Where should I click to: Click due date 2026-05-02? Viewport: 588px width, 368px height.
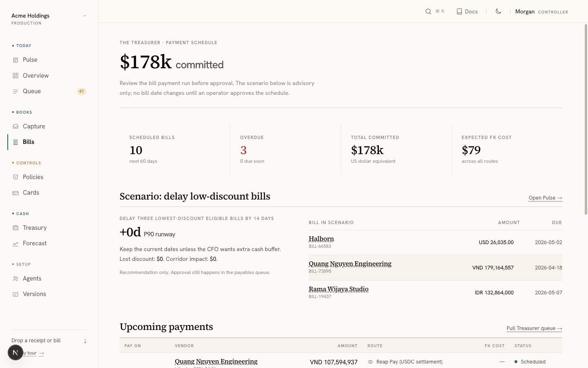click(x=548, y=242)
